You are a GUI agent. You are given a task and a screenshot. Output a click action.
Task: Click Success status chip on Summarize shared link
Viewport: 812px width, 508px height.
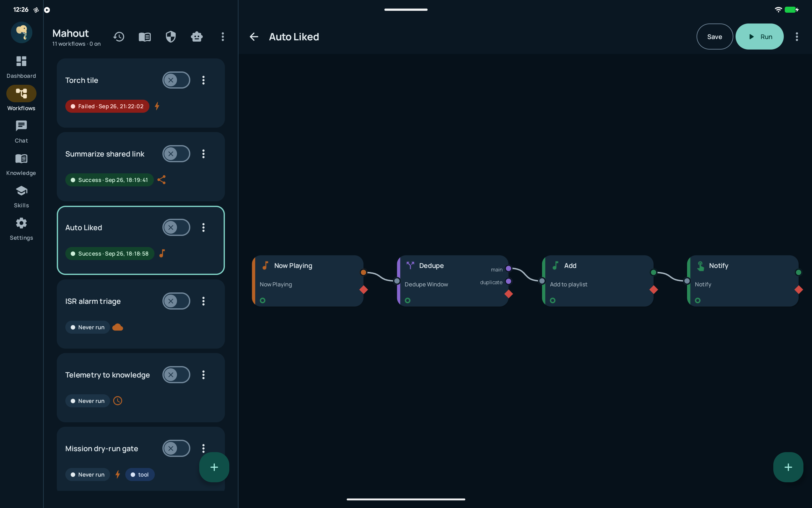click(109, 180)
